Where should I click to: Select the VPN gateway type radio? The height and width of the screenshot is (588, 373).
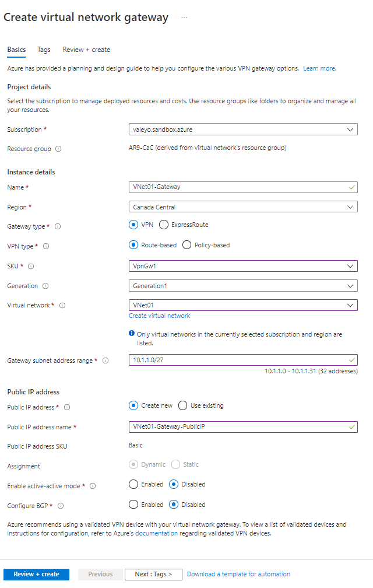pos(133,225)
